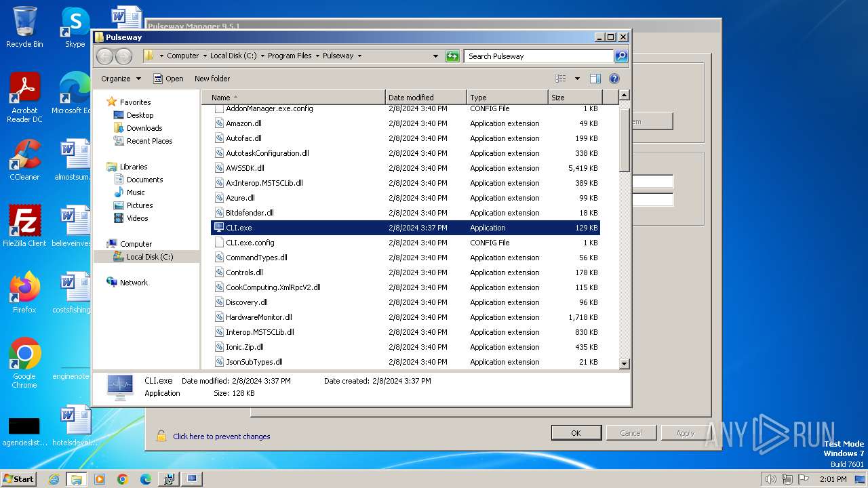The width and height of the screenshot is (868, 488).
Task: Open FileZilla Client desktop shortcut
Action: coord(24,226)
